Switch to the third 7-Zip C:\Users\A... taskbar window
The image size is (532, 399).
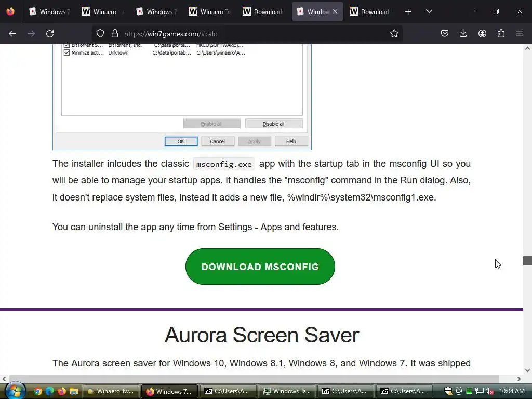(404, 391)
